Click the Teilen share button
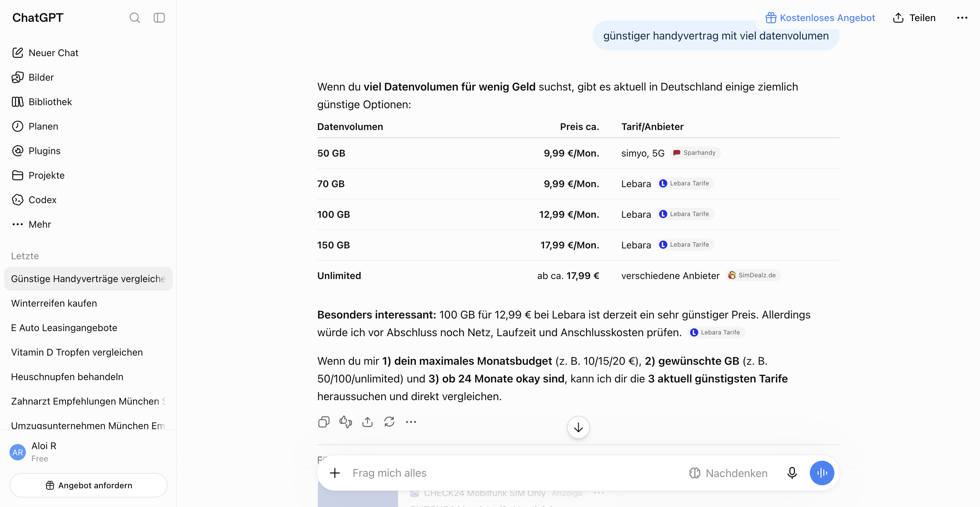 coord(914,18)
